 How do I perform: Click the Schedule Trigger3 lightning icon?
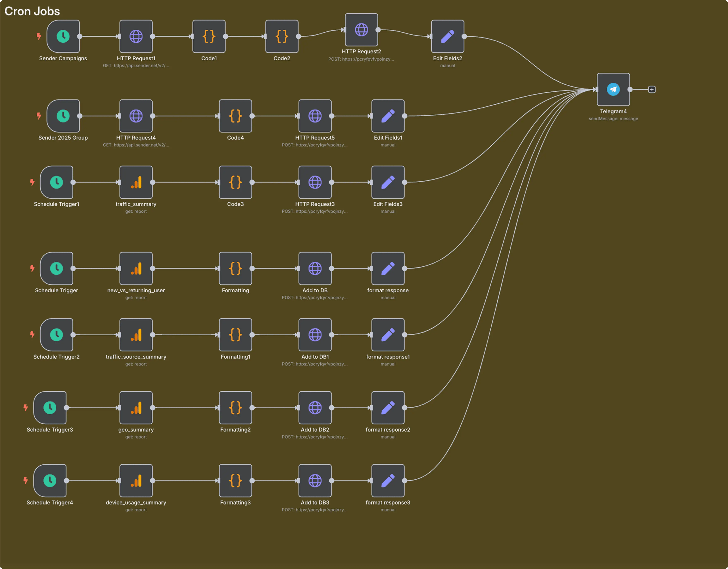click(x=26, y=407)
